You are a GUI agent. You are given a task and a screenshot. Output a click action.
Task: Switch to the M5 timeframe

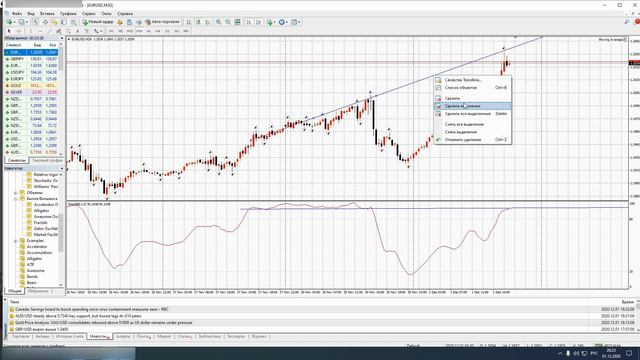tap(120, 31)
